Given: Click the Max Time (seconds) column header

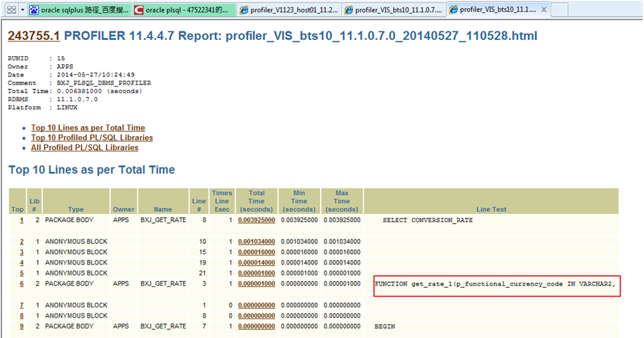Looking at the screenshot, I should click(x=342, y=201).
